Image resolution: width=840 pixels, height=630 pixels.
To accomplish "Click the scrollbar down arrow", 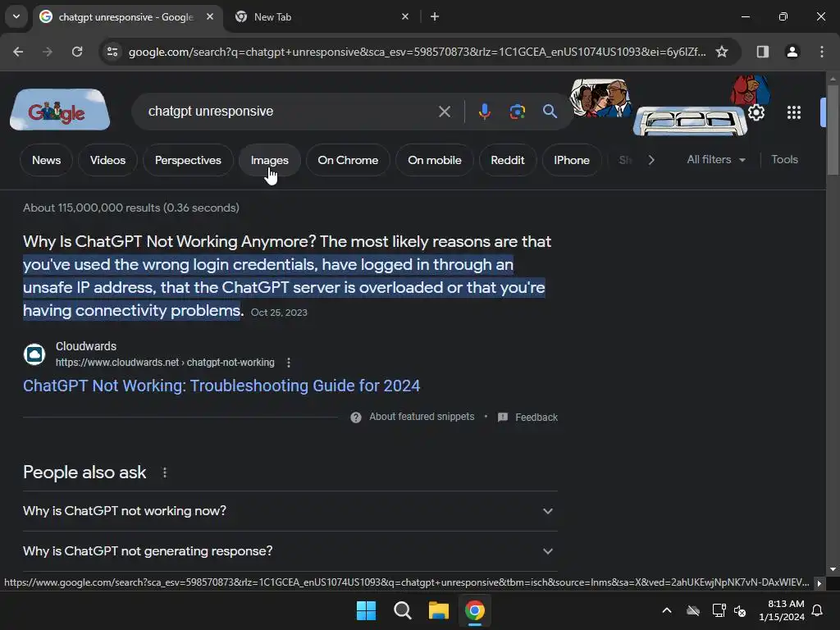I will point(833,569).
